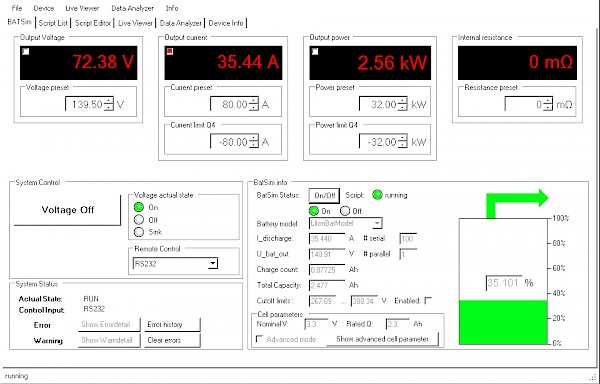Open the Device menu

coord(44,8)
